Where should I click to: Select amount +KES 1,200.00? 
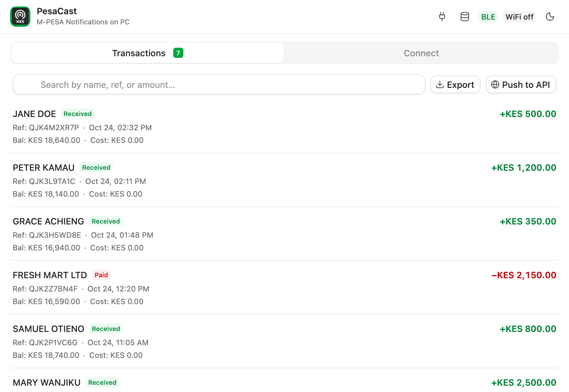click(x=523, y=168)
